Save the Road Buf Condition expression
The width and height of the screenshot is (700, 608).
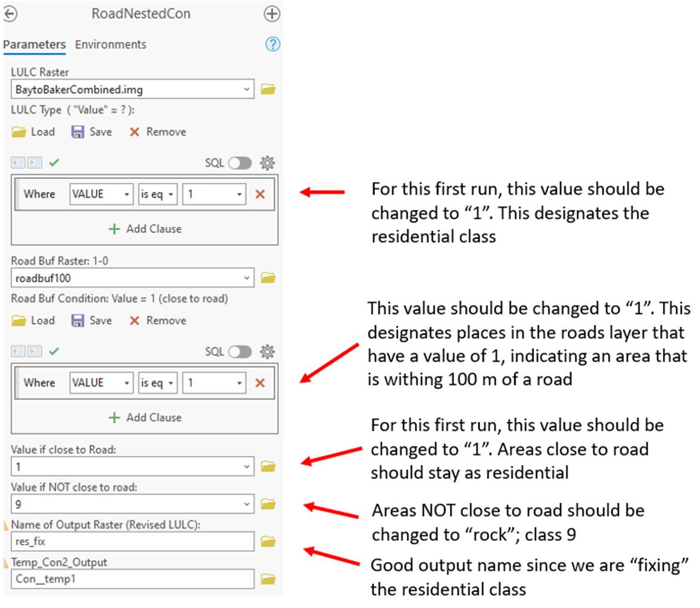pos(92,321)
